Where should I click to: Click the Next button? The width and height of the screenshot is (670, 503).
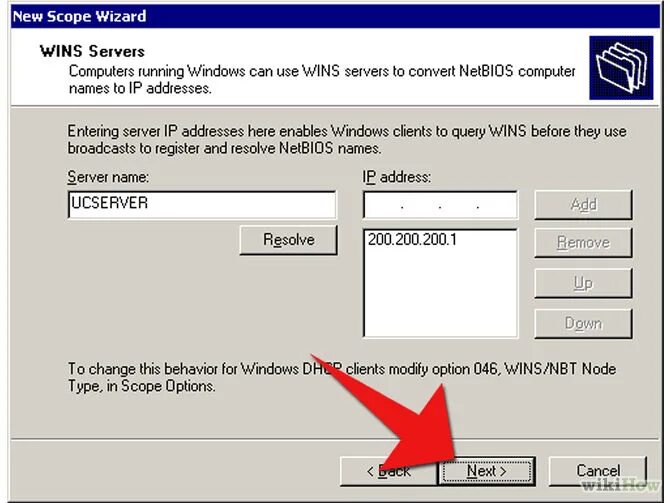click(x=487, y=471)
